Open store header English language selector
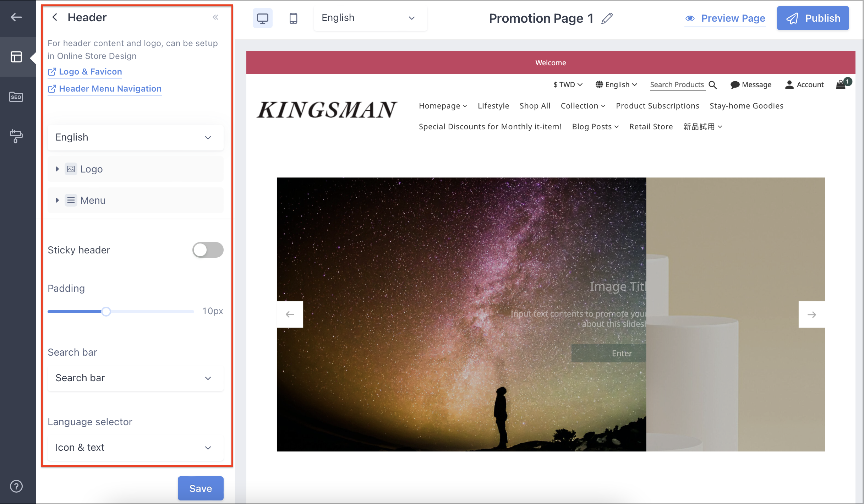This screenshot has height=504, width=864. [616, 85]
